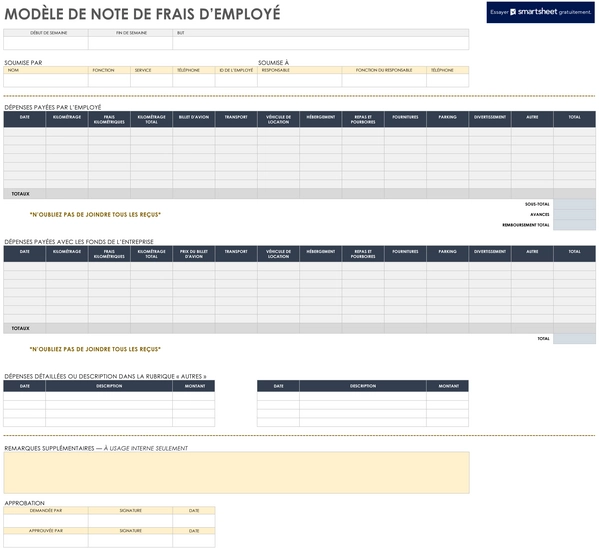The image size is (599, 549).
Task: Click the SOUS-TOTAL value cell
Action: 574,204
